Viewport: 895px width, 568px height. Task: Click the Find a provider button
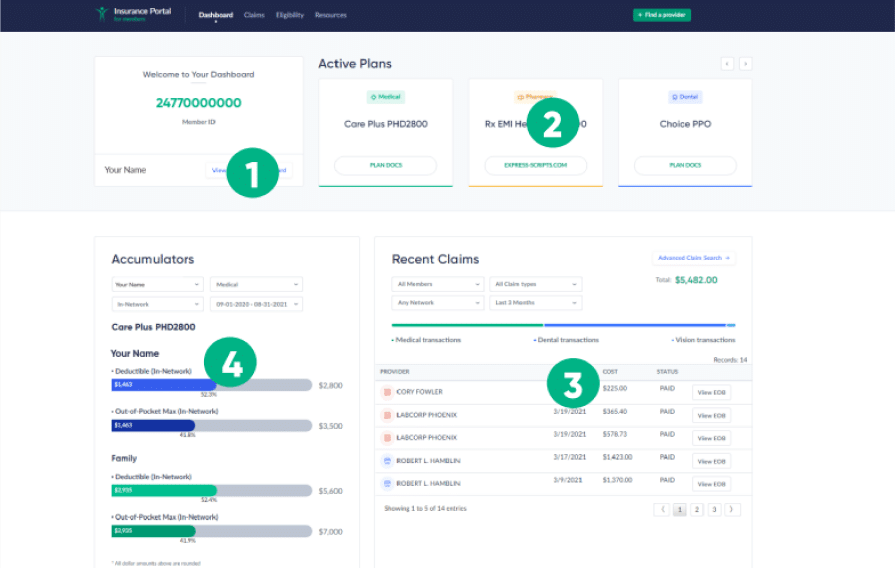coord(661,15)
